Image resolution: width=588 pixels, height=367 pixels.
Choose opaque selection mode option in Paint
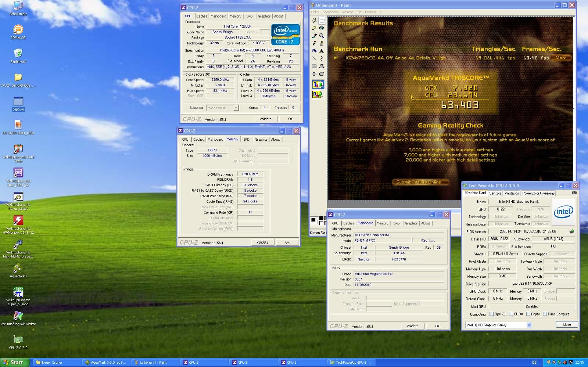coord(318,85)
